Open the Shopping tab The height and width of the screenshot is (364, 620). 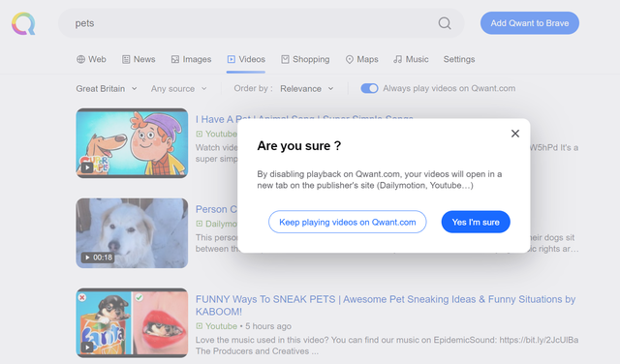[305, 59]
